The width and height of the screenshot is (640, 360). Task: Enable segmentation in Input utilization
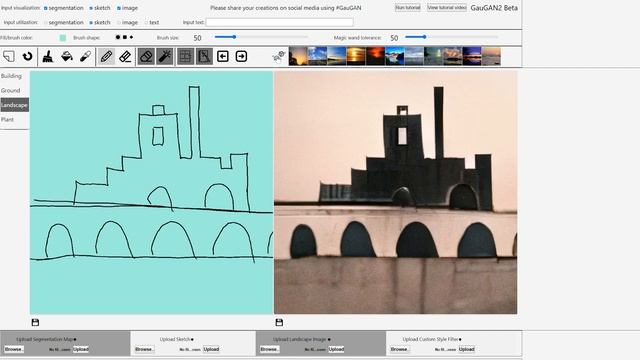[x=46, y=23]
